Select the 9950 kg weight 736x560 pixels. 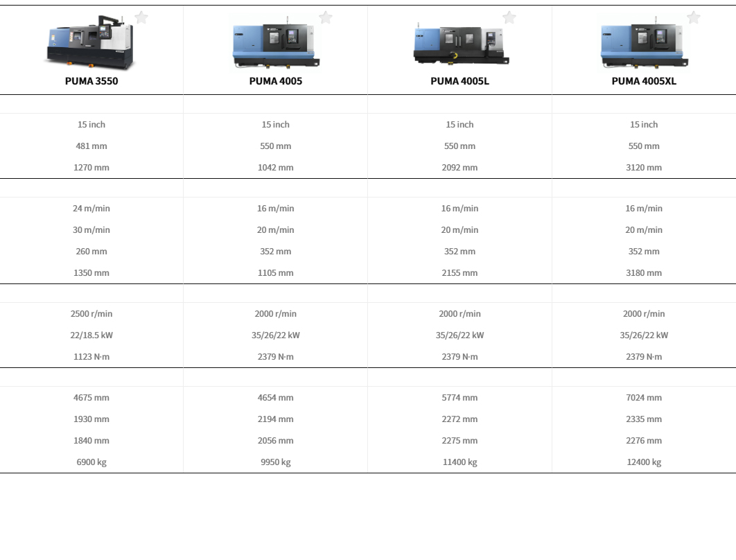click(276, 462)
